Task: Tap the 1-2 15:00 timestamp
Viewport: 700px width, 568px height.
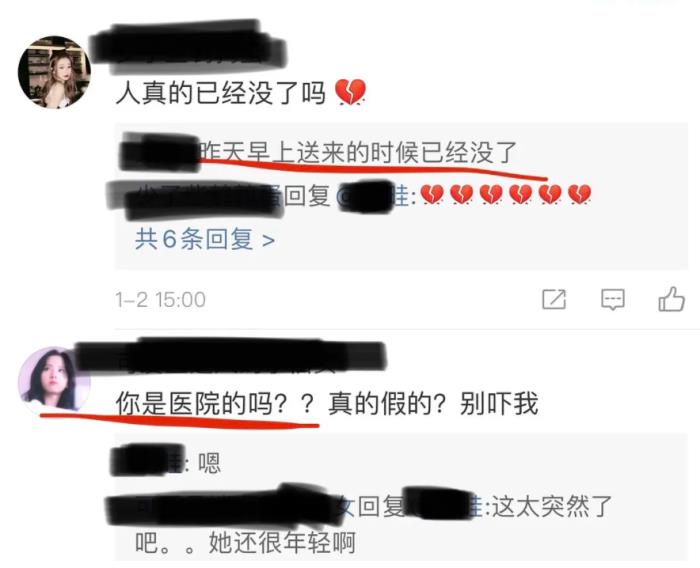Action: (x=160, y=300)
